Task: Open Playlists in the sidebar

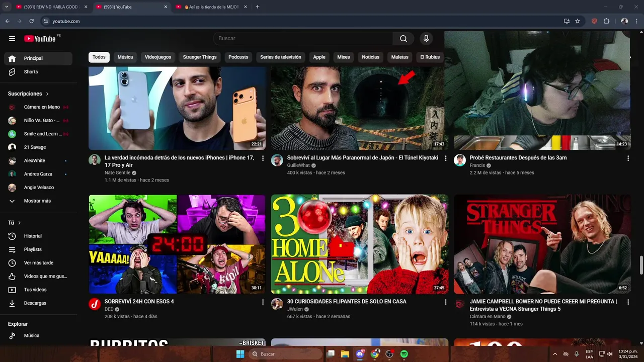Action: click(x=38, y=249)
